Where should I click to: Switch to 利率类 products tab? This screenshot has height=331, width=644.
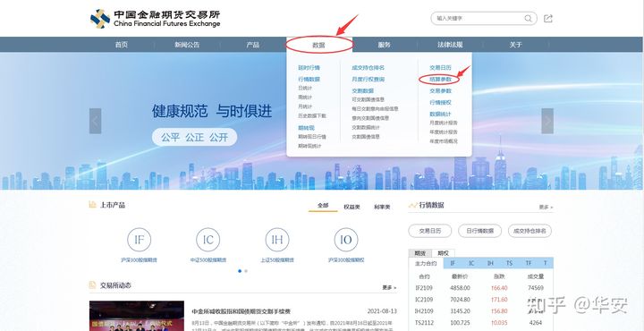click(383, 207)
